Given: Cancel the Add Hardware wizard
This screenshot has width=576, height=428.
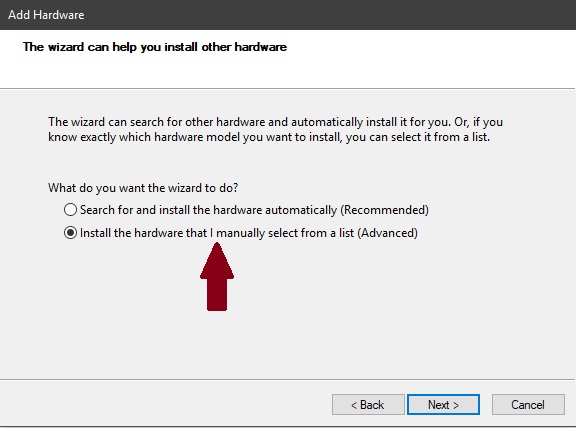Looking at the screenshot, I should [528, 404].
